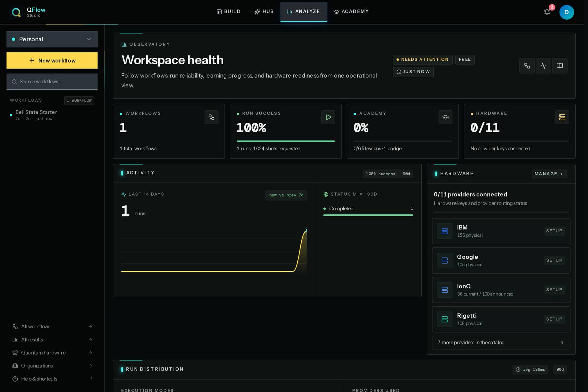Open the Help & shortcuts entry
Image resolution: width=588 pixels, height=392 pixels.
tap(52, 379)
